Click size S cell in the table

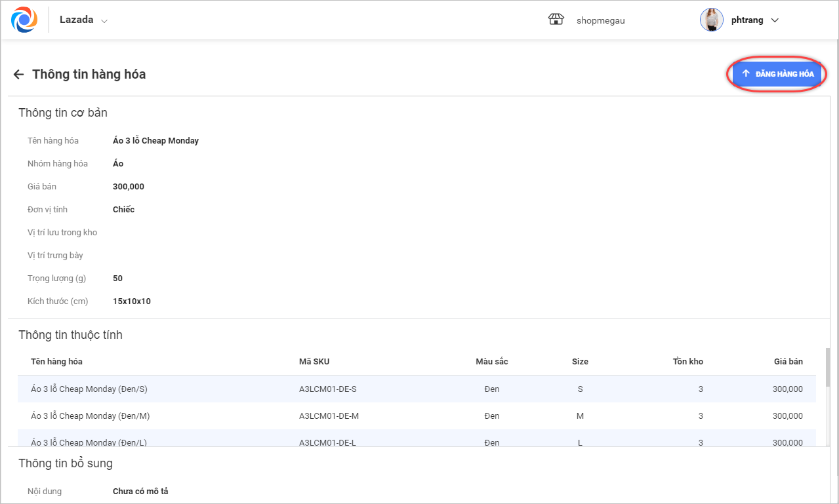pyautogui.click(x=580, y=389)
